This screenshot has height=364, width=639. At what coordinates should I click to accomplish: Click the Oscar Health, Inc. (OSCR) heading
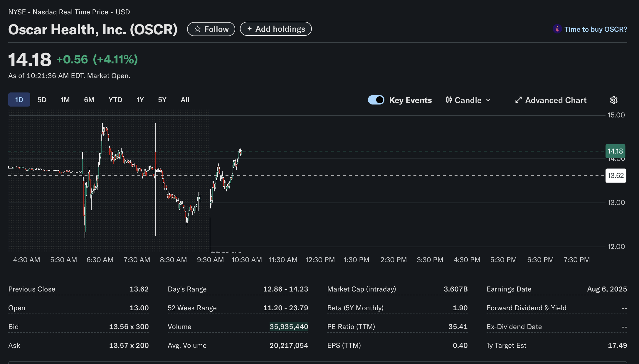(93, 29)
